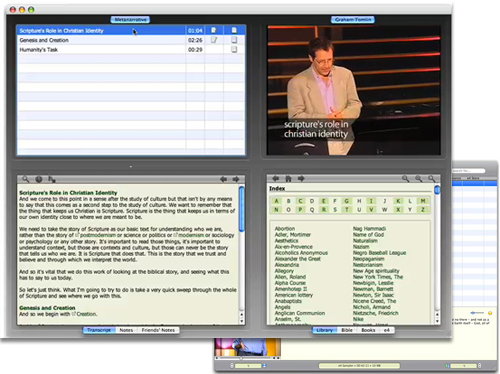Expand the Metanarrative header dropdown

coord(130,20)
